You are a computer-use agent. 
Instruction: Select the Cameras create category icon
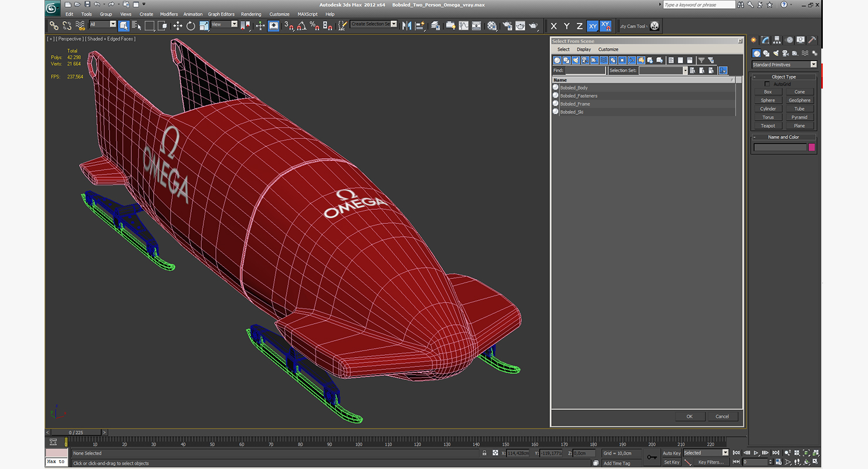tap(786, 53)
